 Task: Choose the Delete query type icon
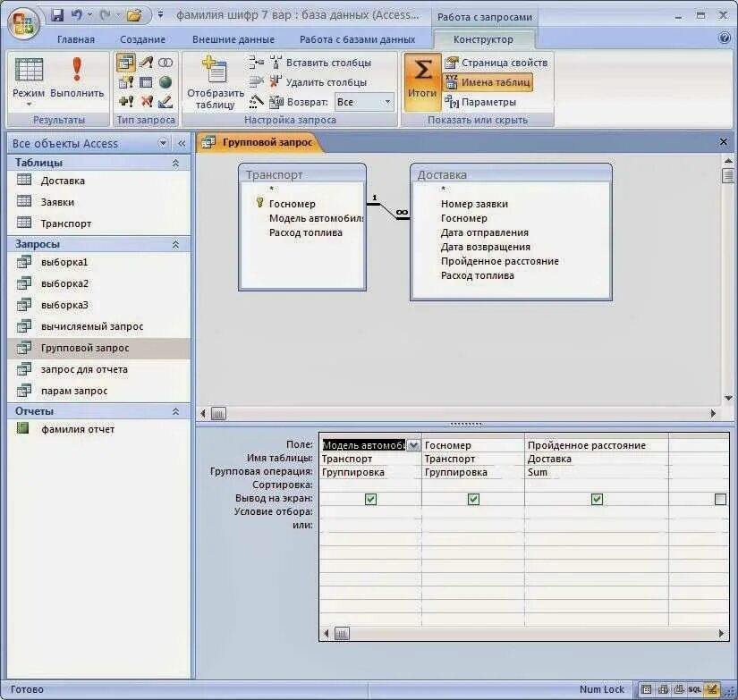[x=147, y=102]
